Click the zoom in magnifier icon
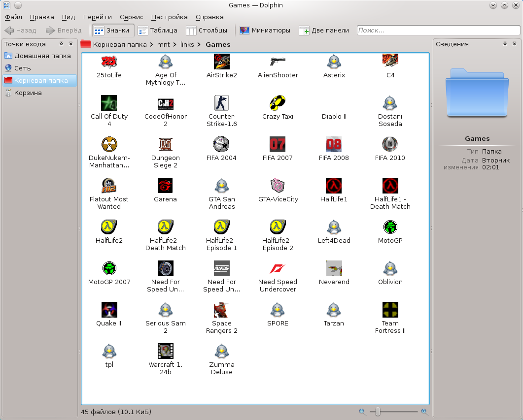Viewport: 523px width, 420px height. tap(424, 412)
